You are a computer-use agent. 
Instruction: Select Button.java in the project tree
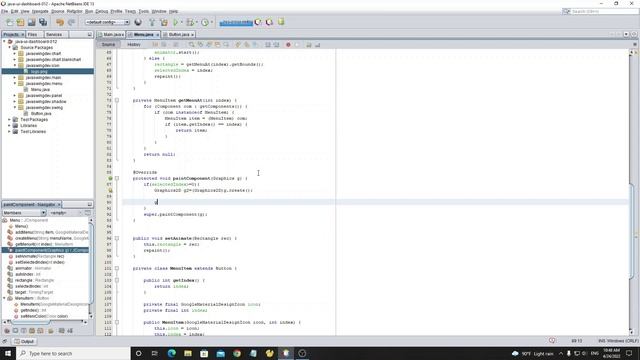(x=41, y=113)
